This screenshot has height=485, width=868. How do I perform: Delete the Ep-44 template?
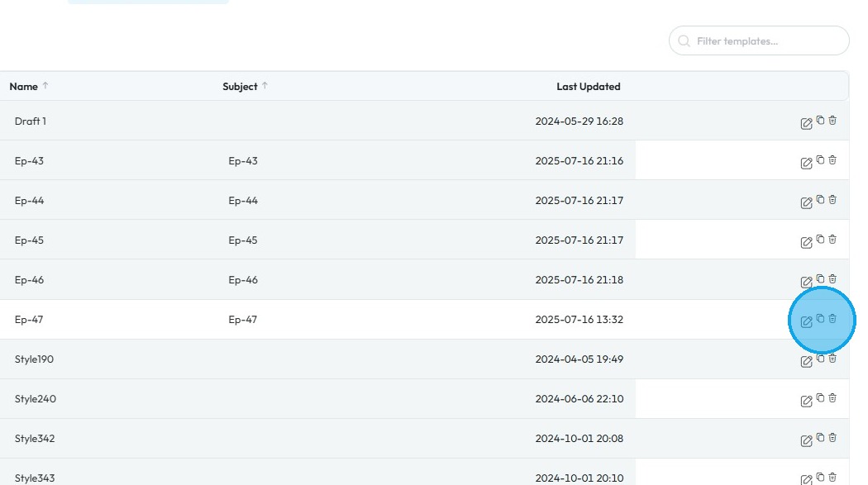(x=832, y=199)
